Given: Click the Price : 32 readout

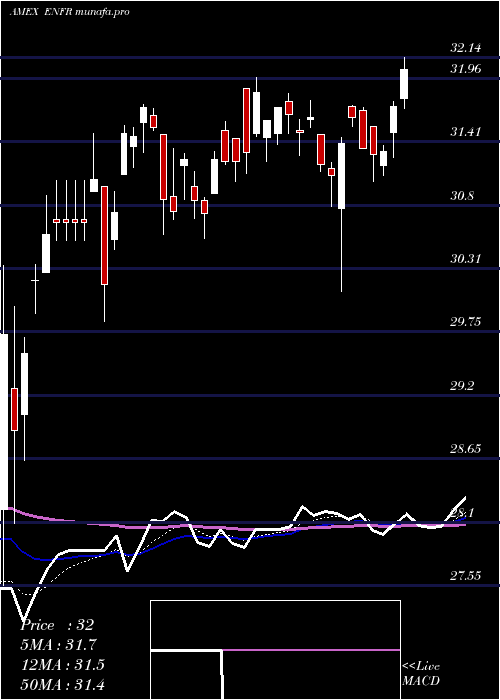Looking at the screenshot, I should 57,625.
